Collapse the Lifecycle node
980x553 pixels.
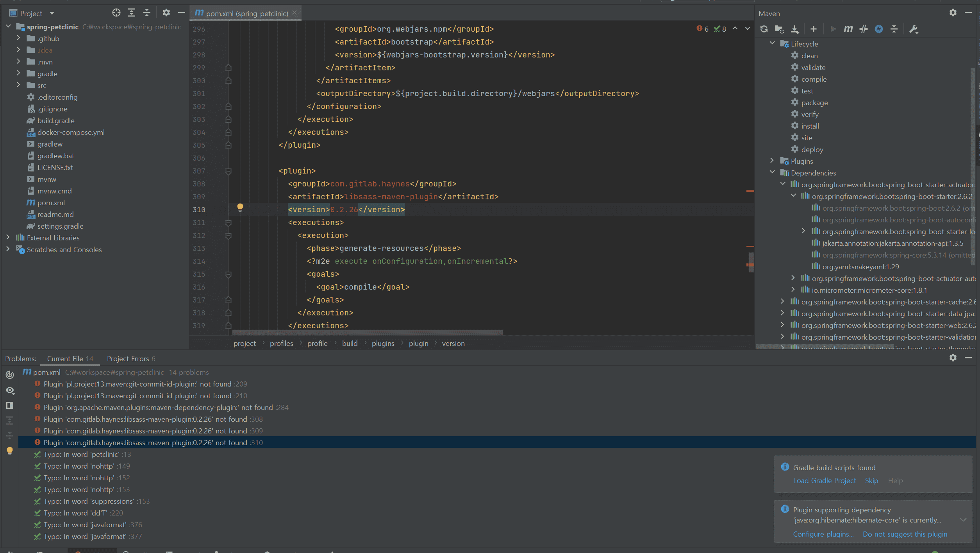(772, 43)
